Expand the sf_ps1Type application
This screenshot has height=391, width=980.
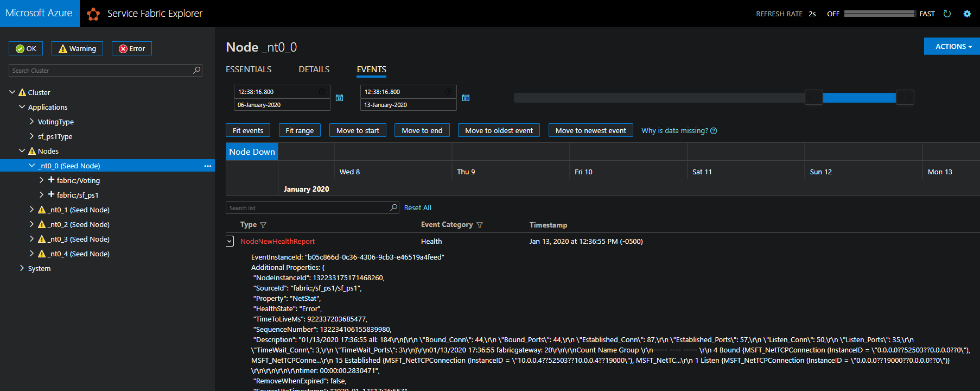[32, 136]
